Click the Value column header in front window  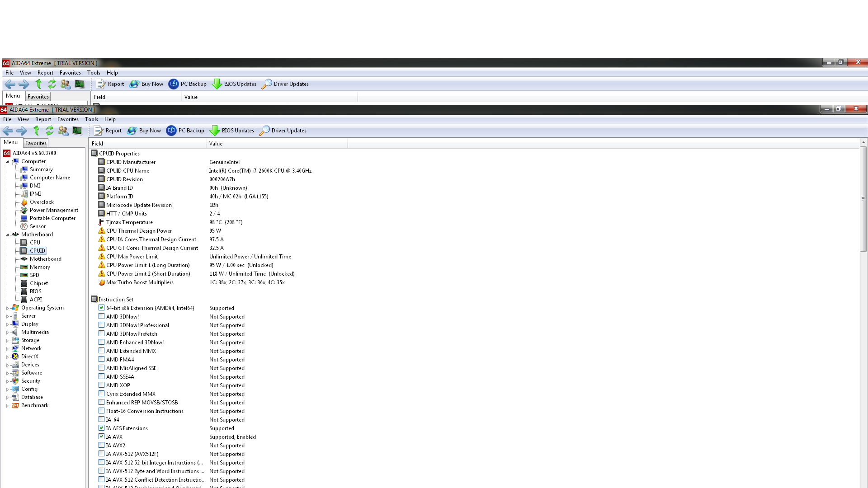click(x=277, y=144)
